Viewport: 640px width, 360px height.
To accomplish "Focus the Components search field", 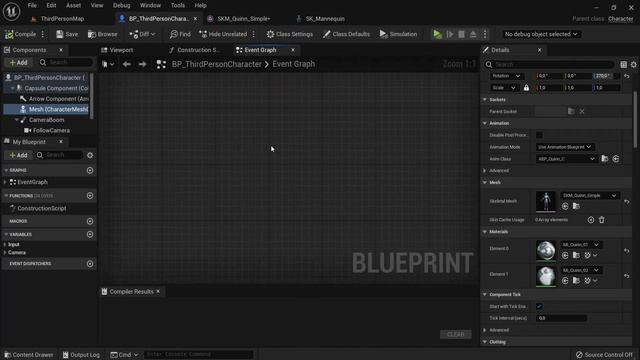I will pos(67,62).
